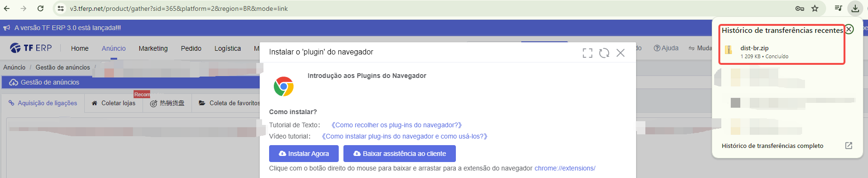Open the Logística menu
The height and width of the screenshot is (178, 868).
coord(227,48)
